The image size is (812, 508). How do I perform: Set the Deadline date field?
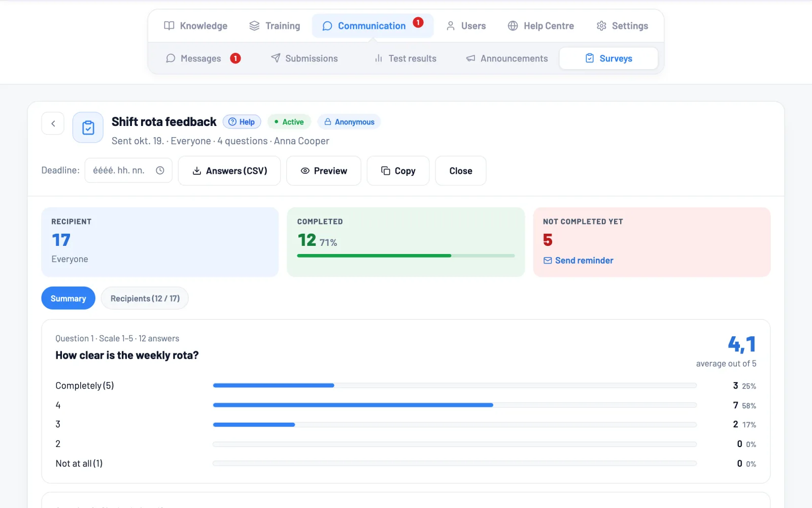128,171
